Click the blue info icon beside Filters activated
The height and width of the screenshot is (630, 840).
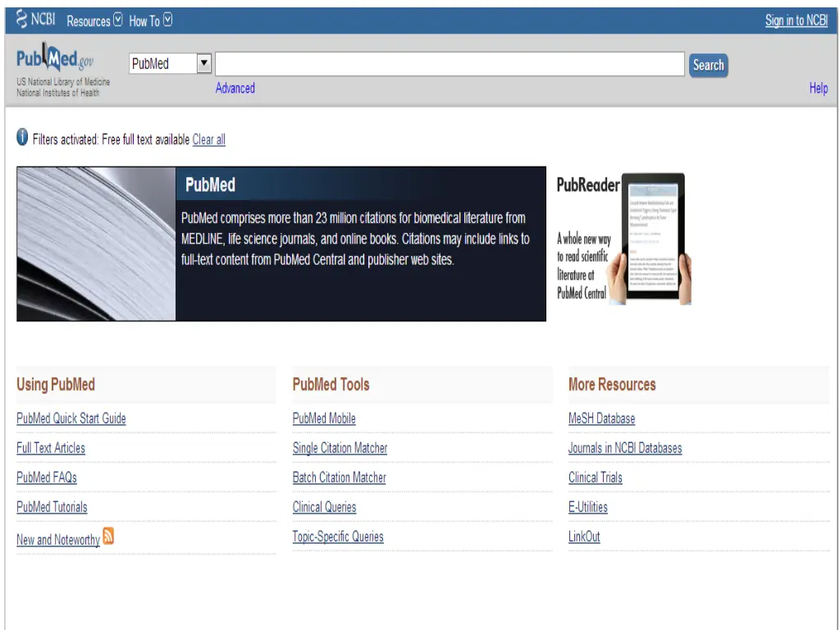tap(22, 137)
